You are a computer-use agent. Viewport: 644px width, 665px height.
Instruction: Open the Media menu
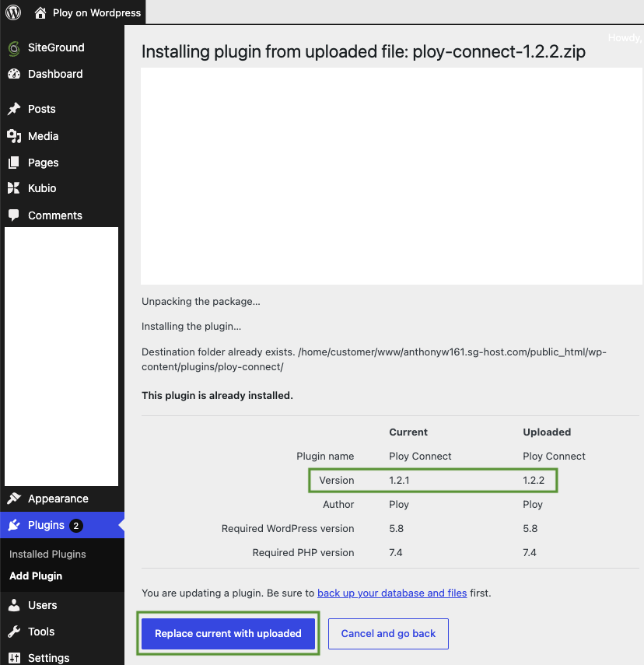tap(44, 136)
